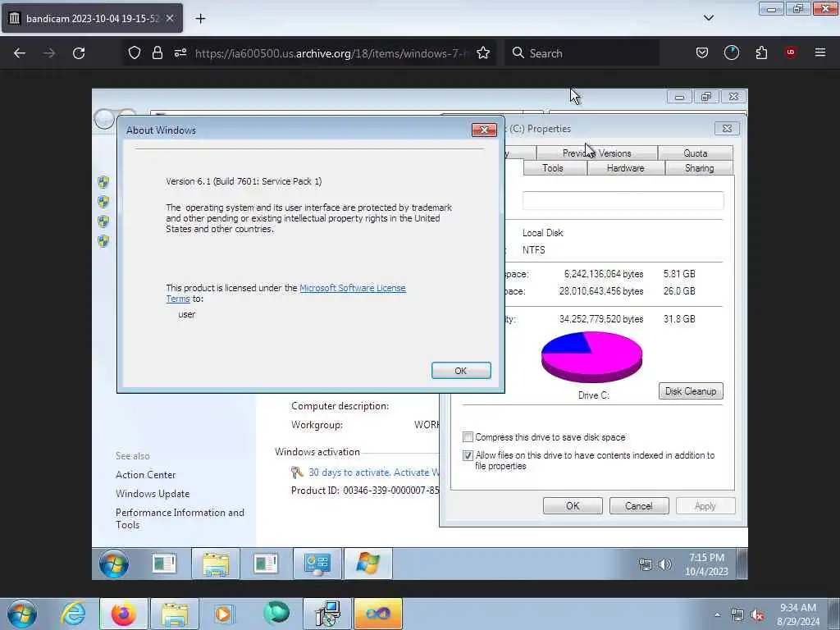
Task: Click the circular container icon in Firefox toolbar
Action: click(x=731, y=52)
